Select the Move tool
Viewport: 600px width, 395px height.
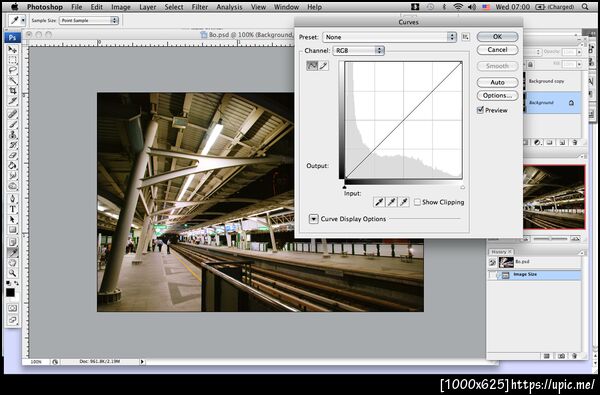13,50
